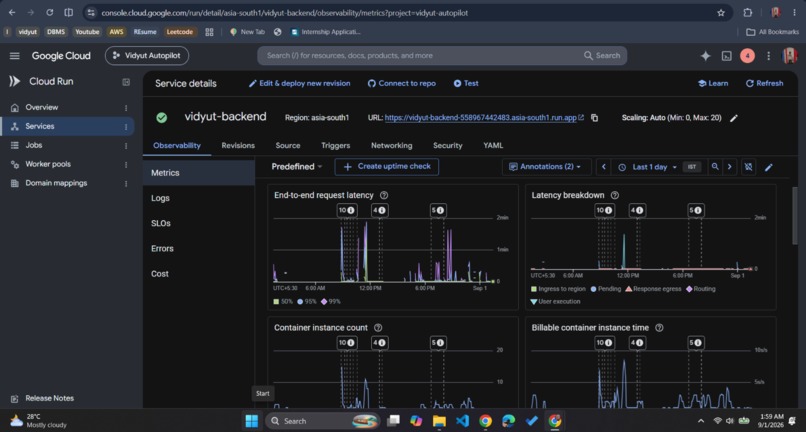
Task: Open Gemini AI assistant sparkle icon
Action: coord(705,56)
